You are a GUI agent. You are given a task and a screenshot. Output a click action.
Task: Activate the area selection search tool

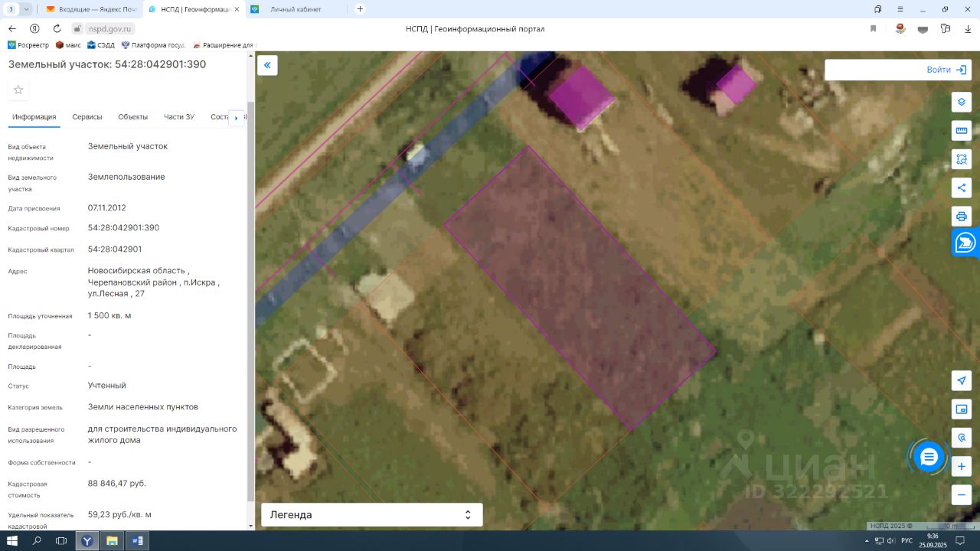tap(962, 159)
